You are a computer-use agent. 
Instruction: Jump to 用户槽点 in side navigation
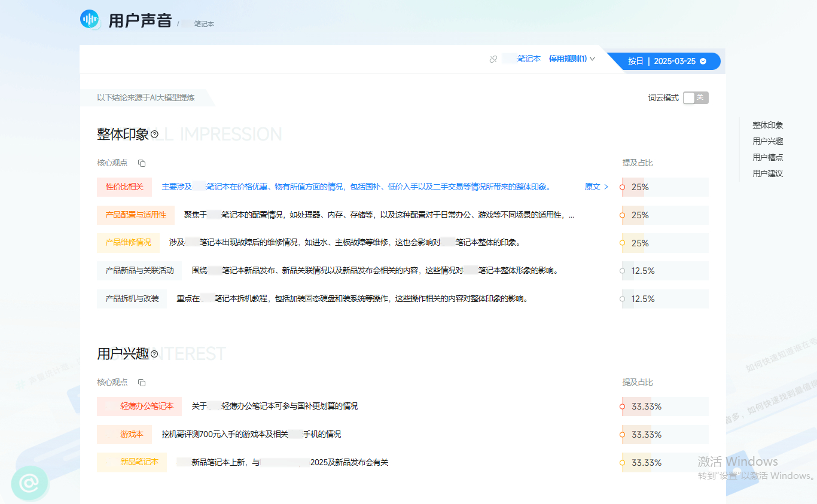[x=767, y=158]
